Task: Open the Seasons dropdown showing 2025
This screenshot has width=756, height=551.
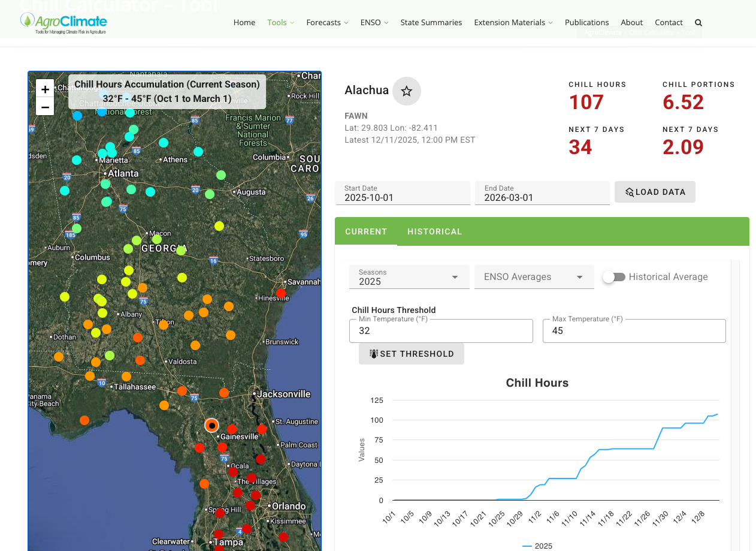Action: 409,276
